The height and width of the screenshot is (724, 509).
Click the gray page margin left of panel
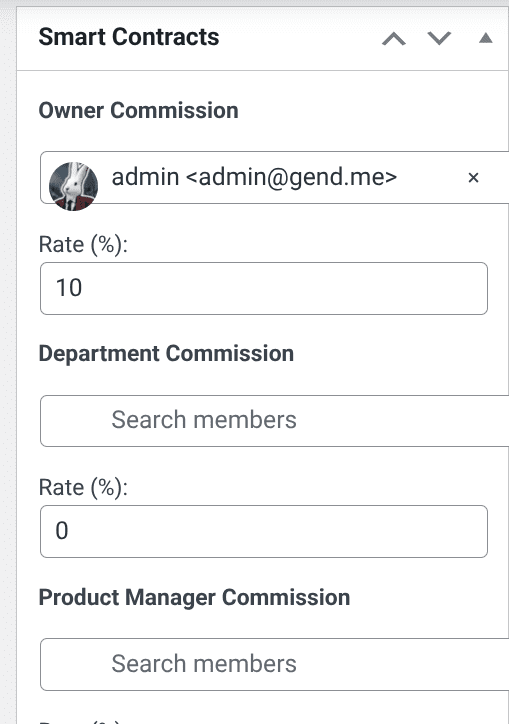pyautogui.click(x=8, y=369)
